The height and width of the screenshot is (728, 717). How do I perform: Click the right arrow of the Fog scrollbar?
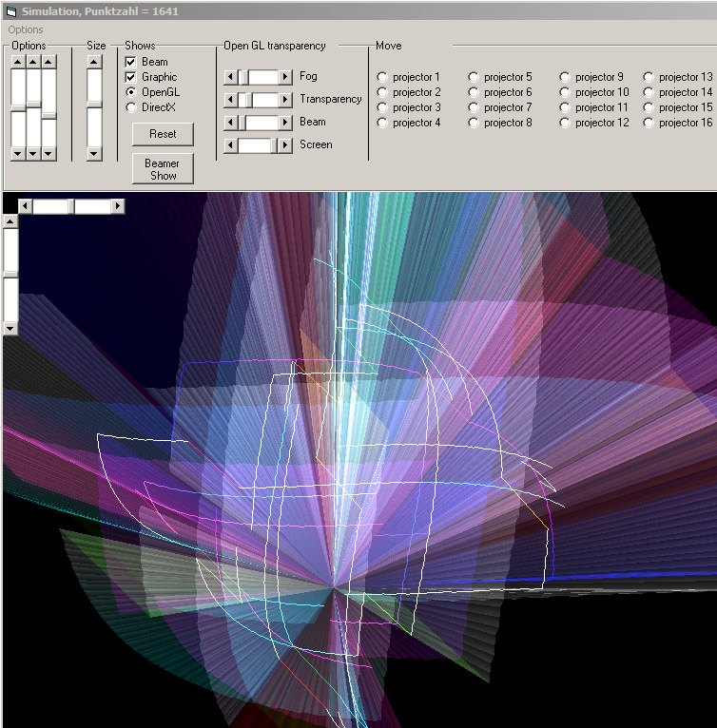[285, 77]
